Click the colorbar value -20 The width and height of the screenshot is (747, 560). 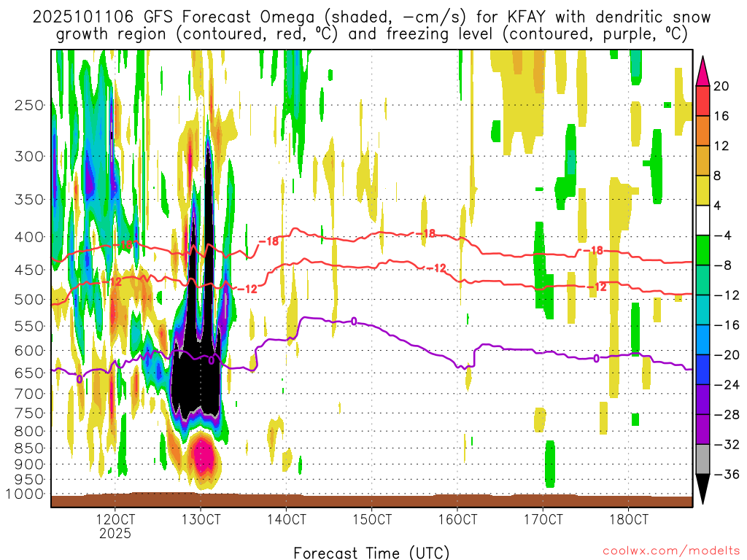[726, 355]
